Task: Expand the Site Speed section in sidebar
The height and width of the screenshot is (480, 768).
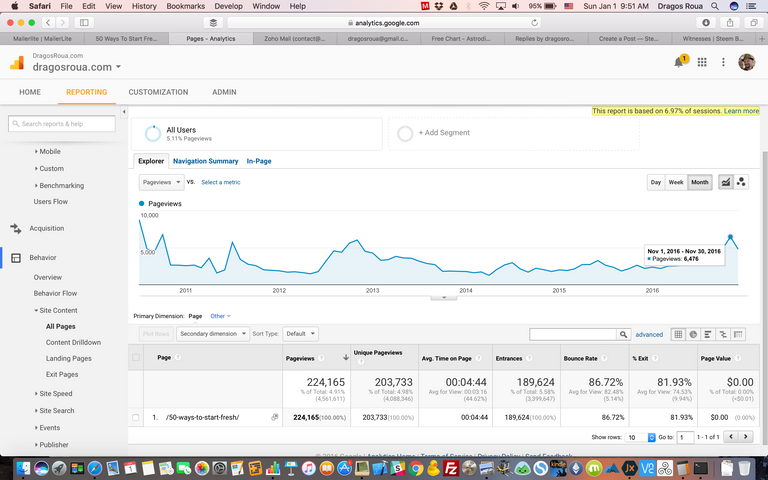Action: (x=55, y=394)
